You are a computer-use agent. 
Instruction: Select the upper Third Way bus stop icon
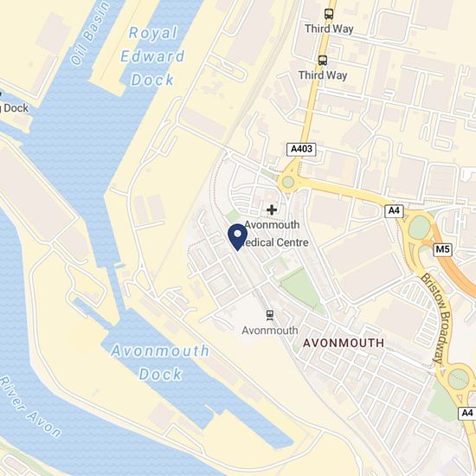point(329,14)
